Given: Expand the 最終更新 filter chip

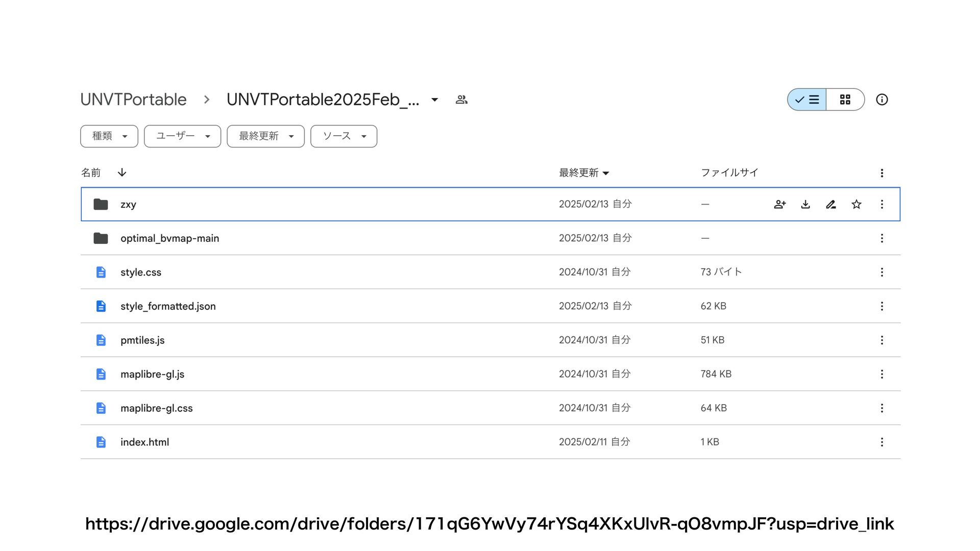Looking at the screenshot, I should [x=265, y=136].
